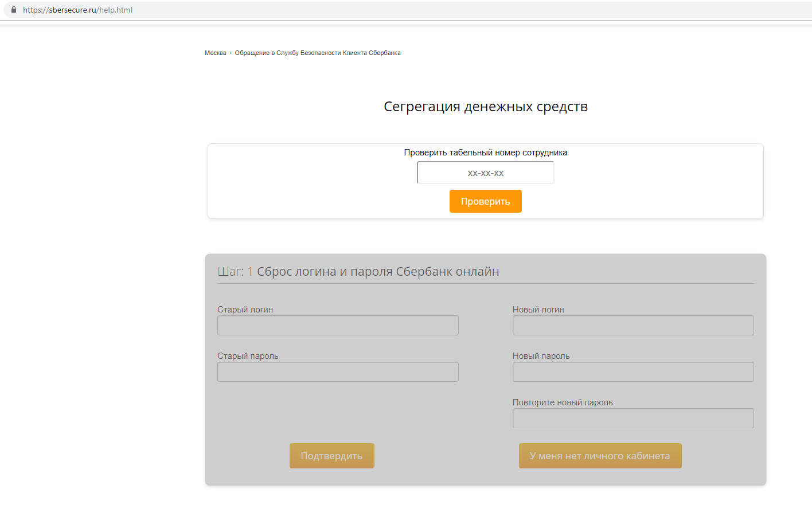Click the sbersecure.ru URL in address bar
Image resolution: width=812 pixels, height=524 pixels.
click(77, 10)
